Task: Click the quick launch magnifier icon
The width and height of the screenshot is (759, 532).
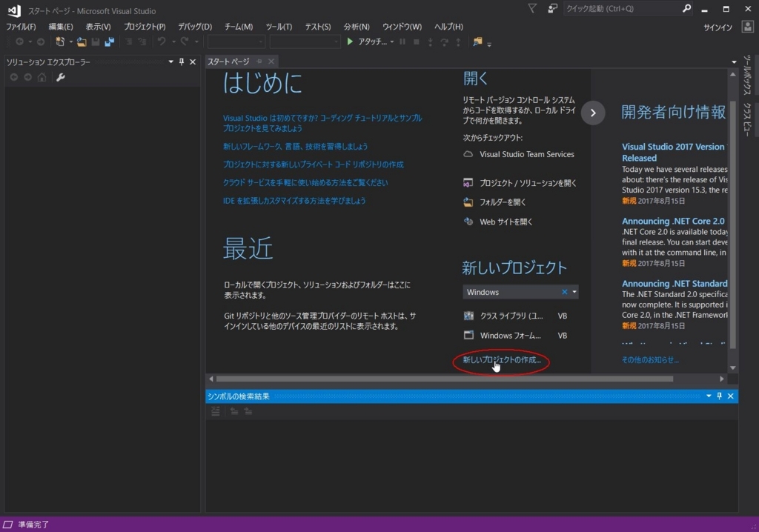Action: [686, 8]
